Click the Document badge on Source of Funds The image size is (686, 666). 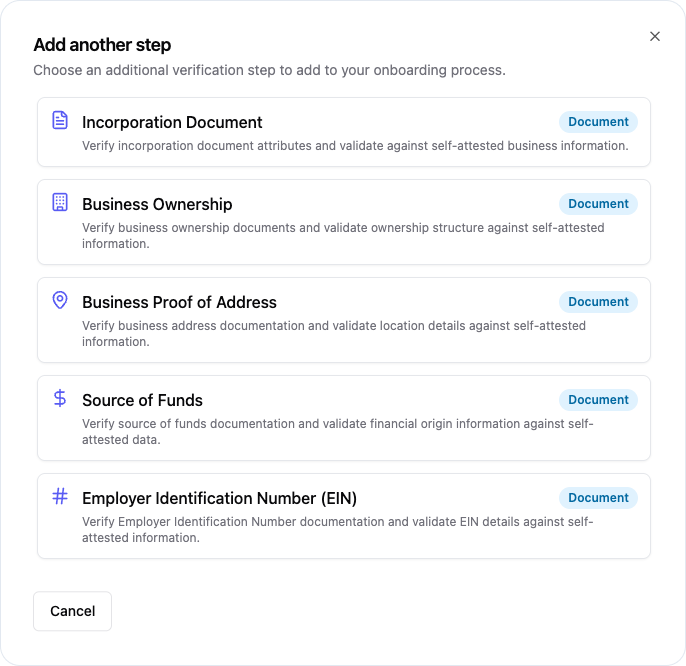(x=598, y=400)
